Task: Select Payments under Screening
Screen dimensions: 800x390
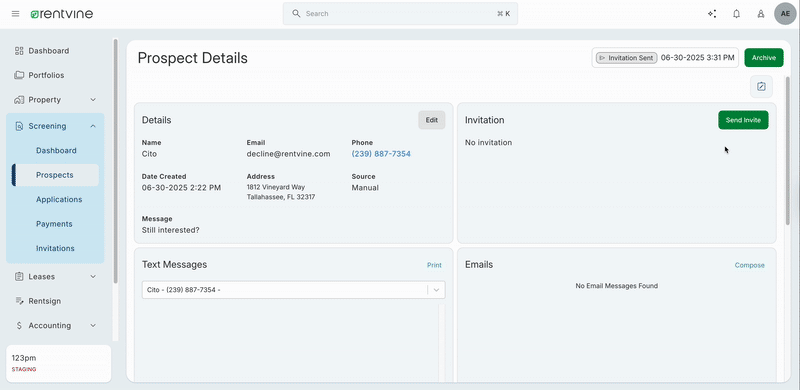Action: [54, 224]
